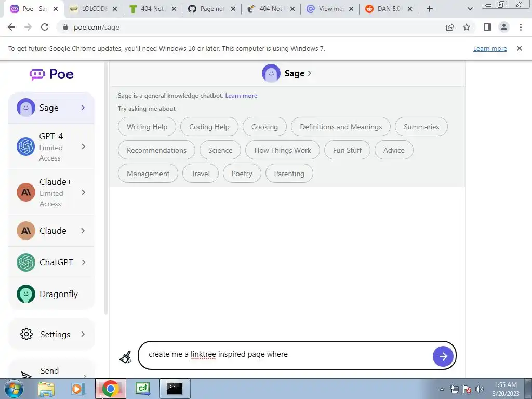Screen dimensions: 532x399
Task: Click the share page icon in address bar
Action: 450,27
